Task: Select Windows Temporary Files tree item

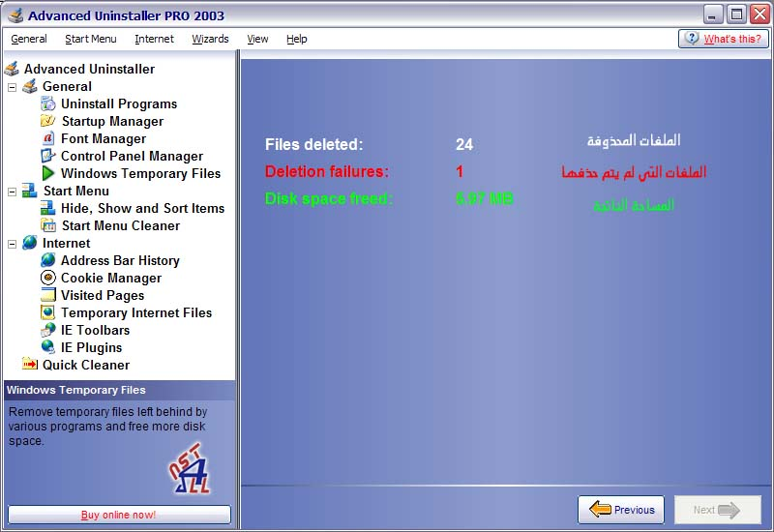Action: [x=140, y=173]
